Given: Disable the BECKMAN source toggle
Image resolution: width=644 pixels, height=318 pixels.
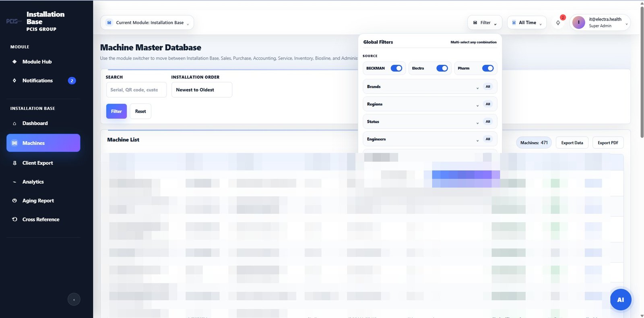Looking at the screenshot, I should coord(396,68).
